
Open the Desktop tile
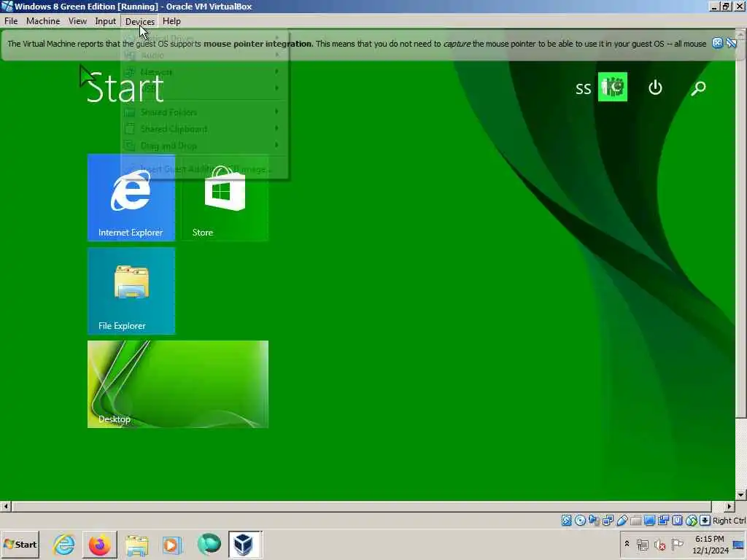178,384
